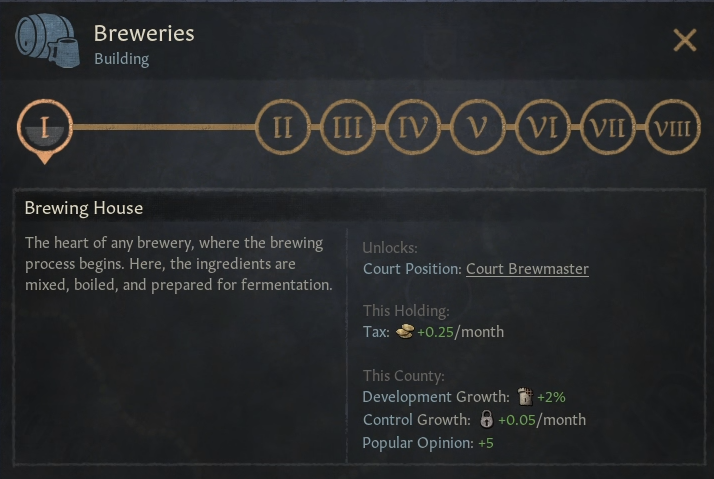Select building level VIII circle
714x479 pixels.
672,128
